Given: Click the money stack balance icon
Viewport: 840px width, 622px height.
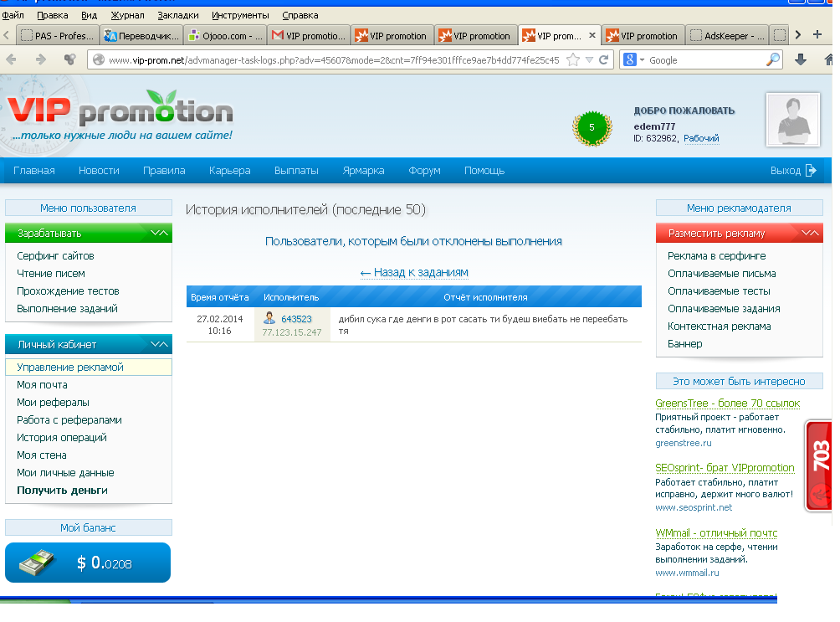Looking at the screenshot, I should [x=36, y=563].
